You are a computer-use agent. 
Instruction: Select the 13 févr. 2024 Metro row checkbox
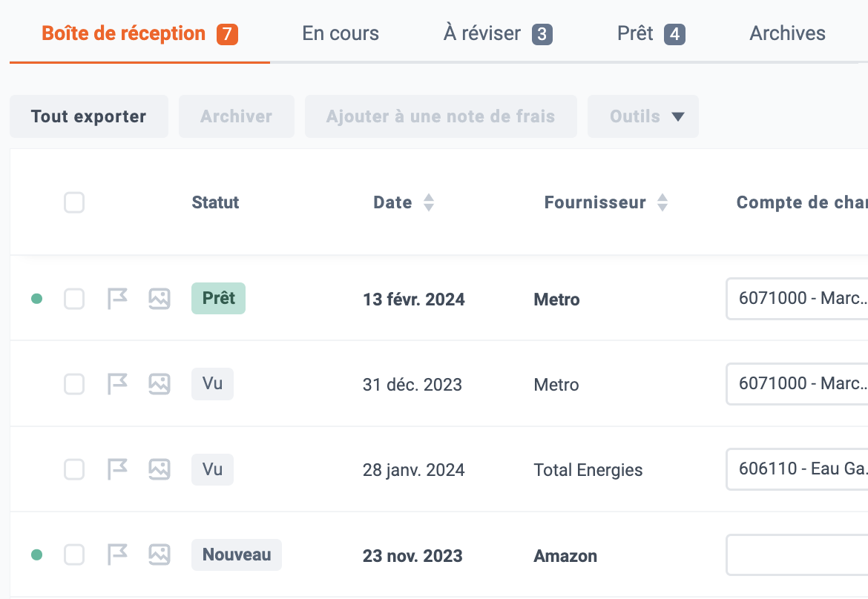tap(74, 299)
